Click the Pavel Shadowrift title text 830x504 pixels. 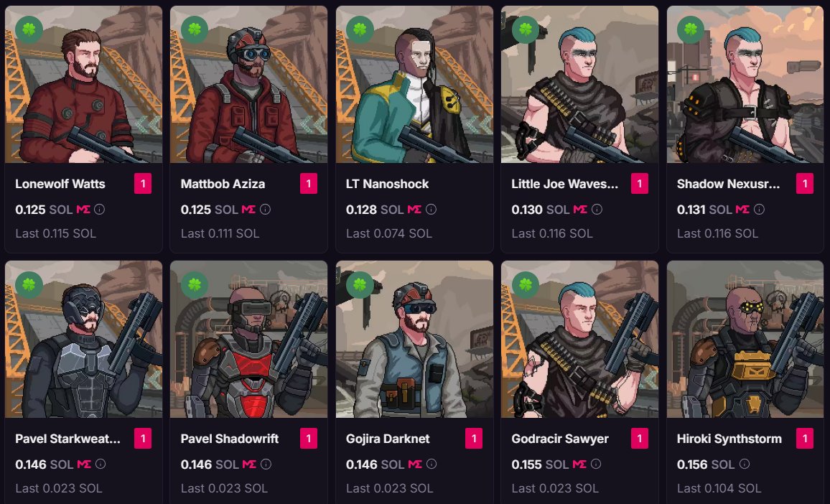230,439
